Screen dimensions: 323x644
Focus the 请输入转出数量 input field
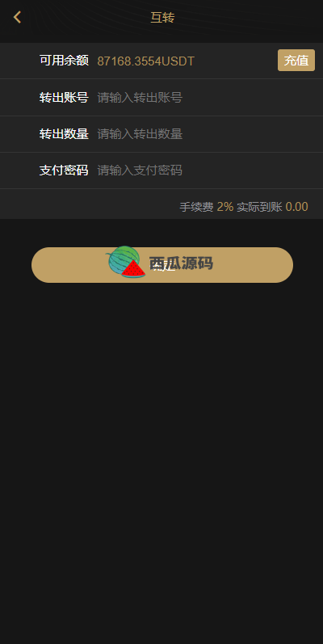coord(205,134)
